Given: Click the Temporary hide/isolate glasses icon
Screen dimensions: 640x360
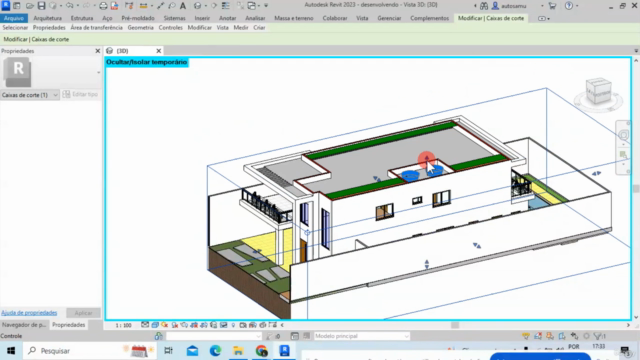Looking at the screenshot, I should point(223,325).
